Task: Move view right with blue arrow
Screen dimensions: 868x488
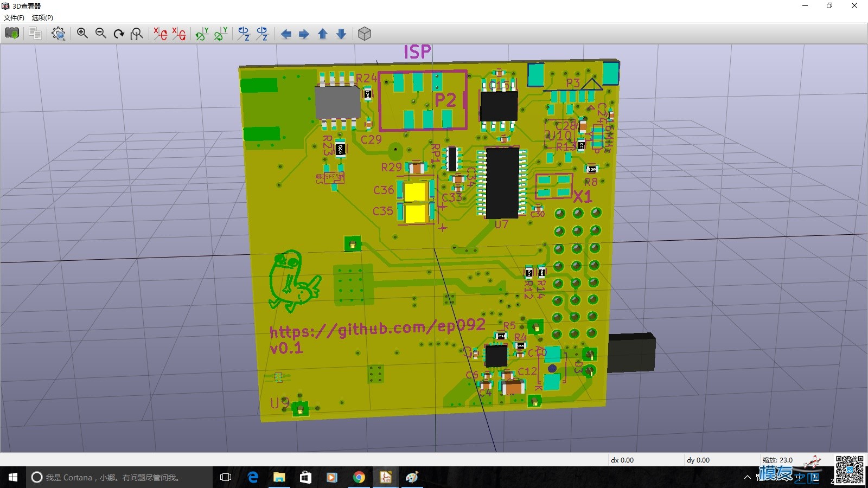Action: point(304,34)
